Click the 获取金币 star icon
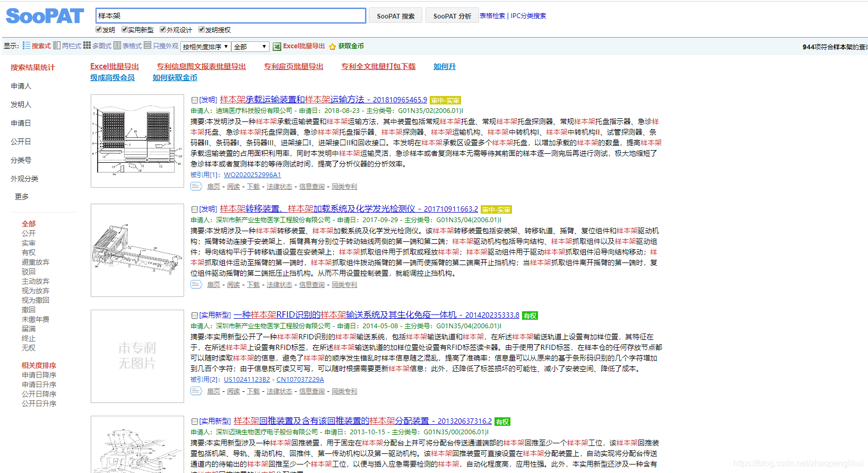 coord(333,47)
